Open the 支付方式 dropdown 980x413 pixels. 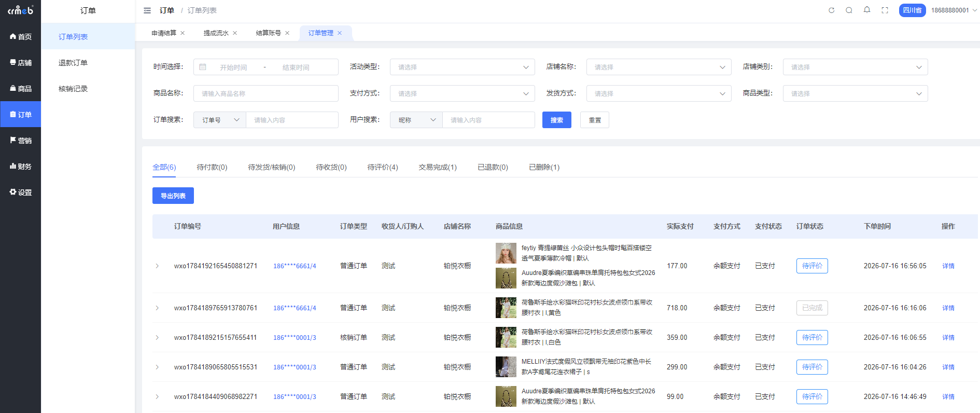[x=463, y=93]
